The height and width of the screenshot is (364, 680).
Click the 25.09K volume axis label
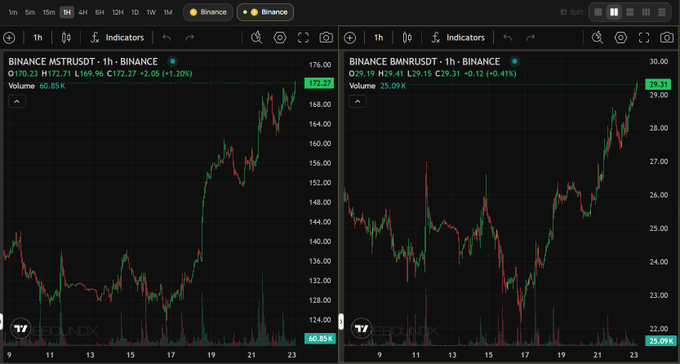tap(660, 341)
